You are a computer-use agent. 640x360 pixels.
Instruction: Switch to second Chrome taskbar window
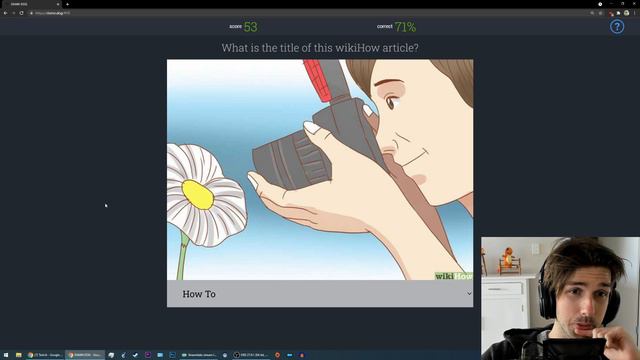(x=85, y=355)
